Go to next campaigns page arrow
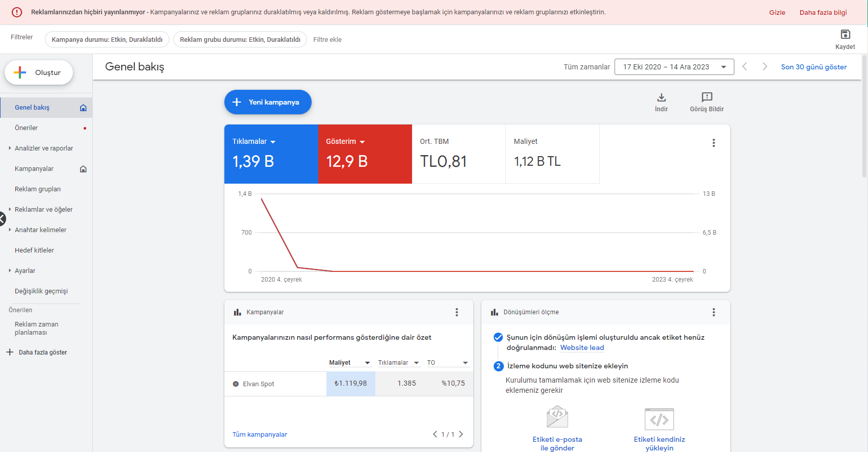 click(x=461, y=434)
